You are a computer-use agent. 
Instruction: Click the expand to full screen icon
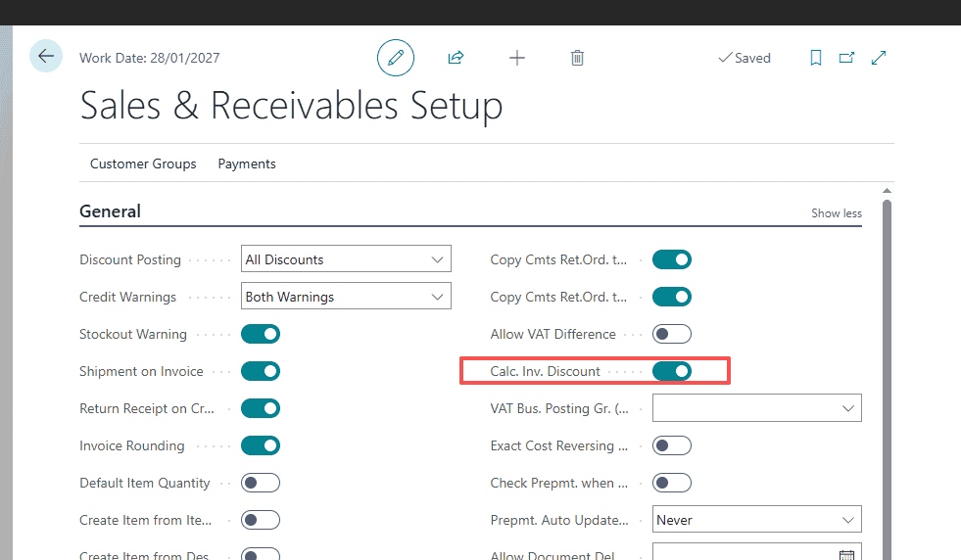click(x=879, y=58)
